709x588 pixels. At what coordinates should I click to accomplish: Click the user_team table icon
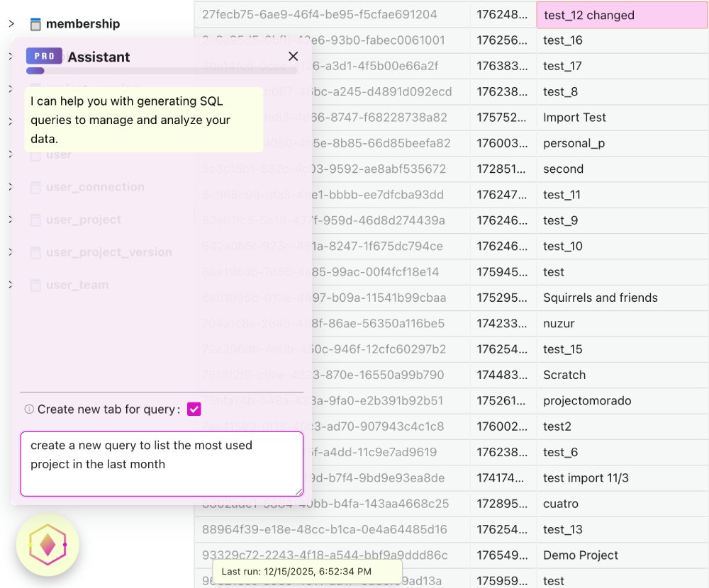tap(35, 285)
